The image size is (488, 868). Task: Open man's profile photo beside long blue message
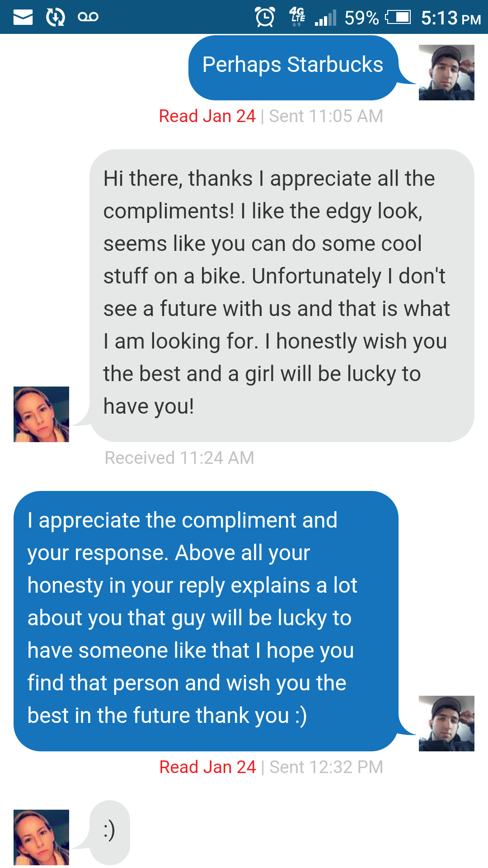(446, 723)
